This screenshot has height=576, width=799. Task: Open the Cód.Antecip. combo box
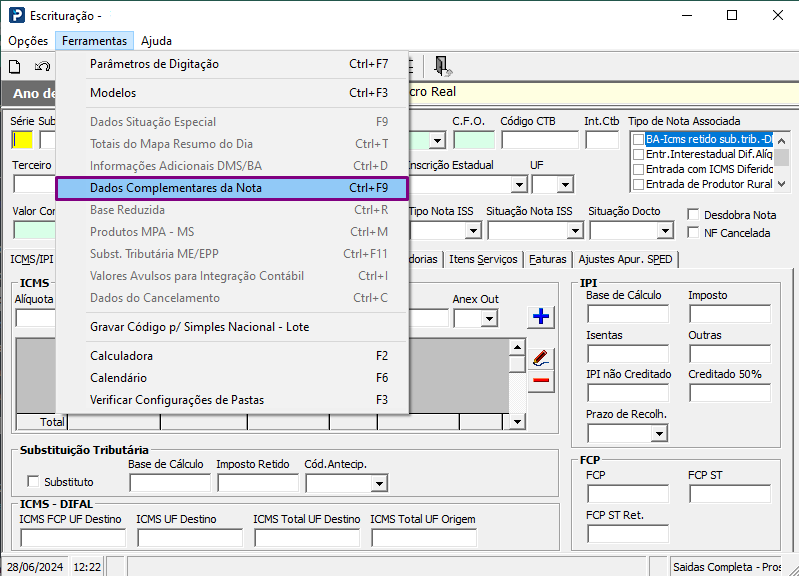(x=379, y=483)
